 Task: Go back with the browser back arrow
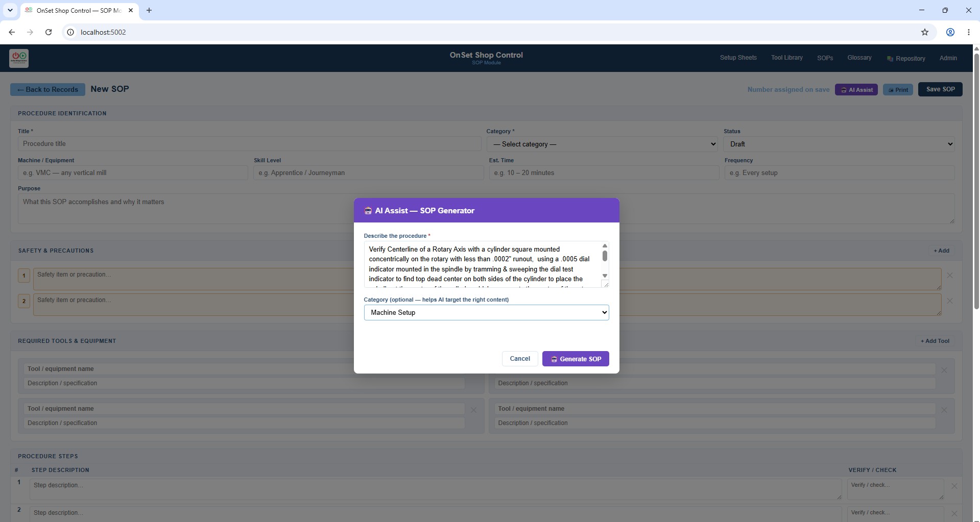tap(12, 32)
